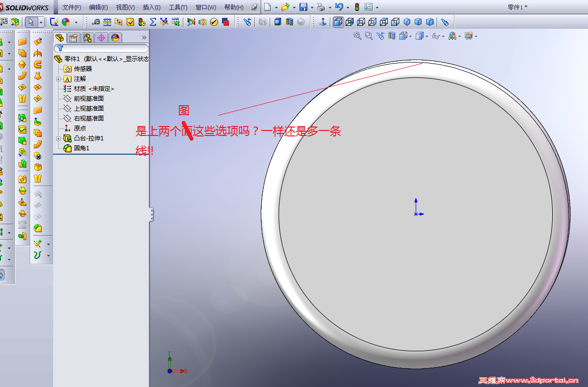Switch to the ConfigurationManager tab
The width and height of the screenshot is (588, 387).
pyautogui.click(x=87, y=38)
